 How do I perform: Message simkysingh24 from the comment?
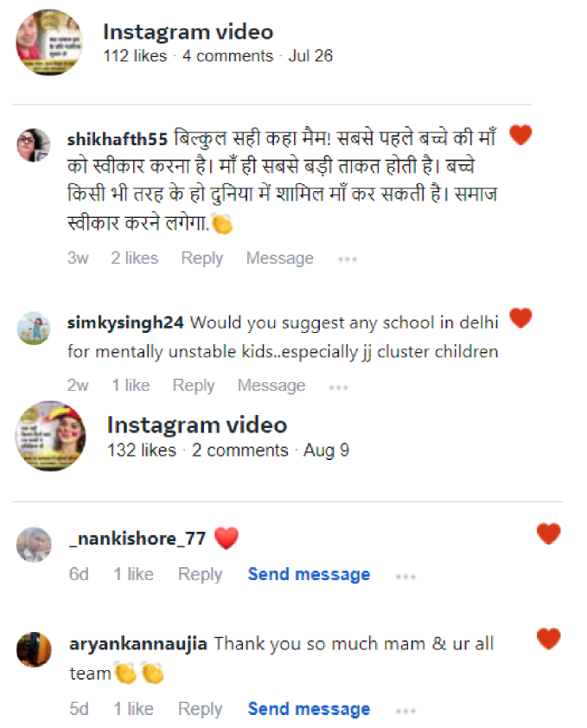point(271,386)
